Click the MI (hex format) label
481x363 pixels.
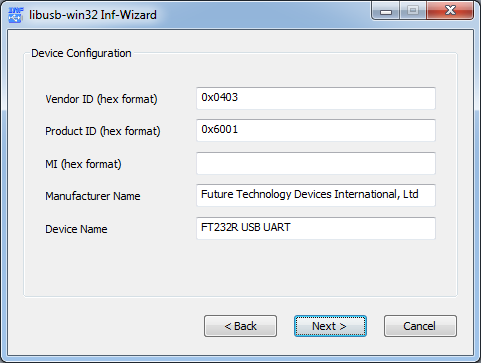coord(83,164)
